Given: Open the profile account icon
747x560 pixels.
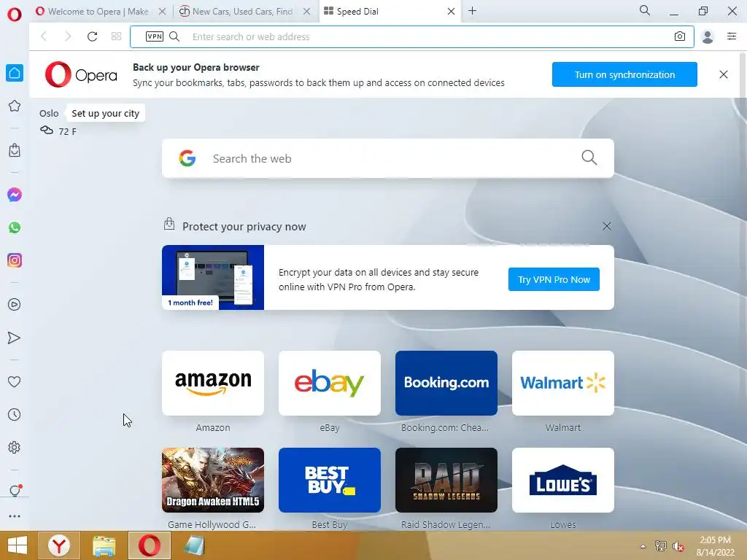Looking at the screenshot, I should tap(708, 36).
